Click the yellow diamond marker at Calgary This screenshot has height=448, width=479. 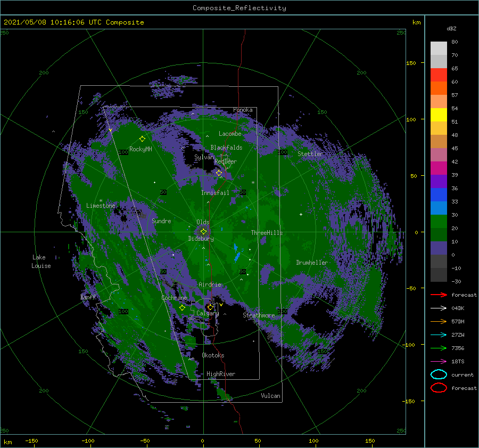(210, 307)
